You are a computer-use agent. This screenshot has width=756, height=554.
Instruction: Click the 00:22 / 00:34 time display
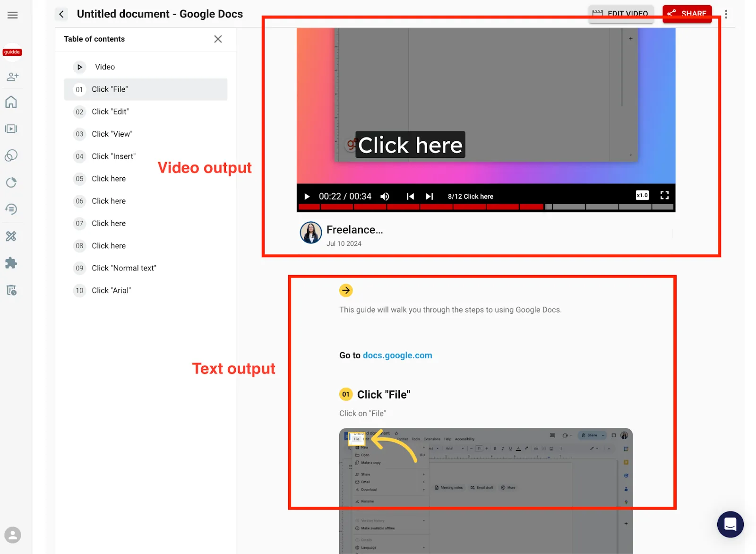(345, 196)
